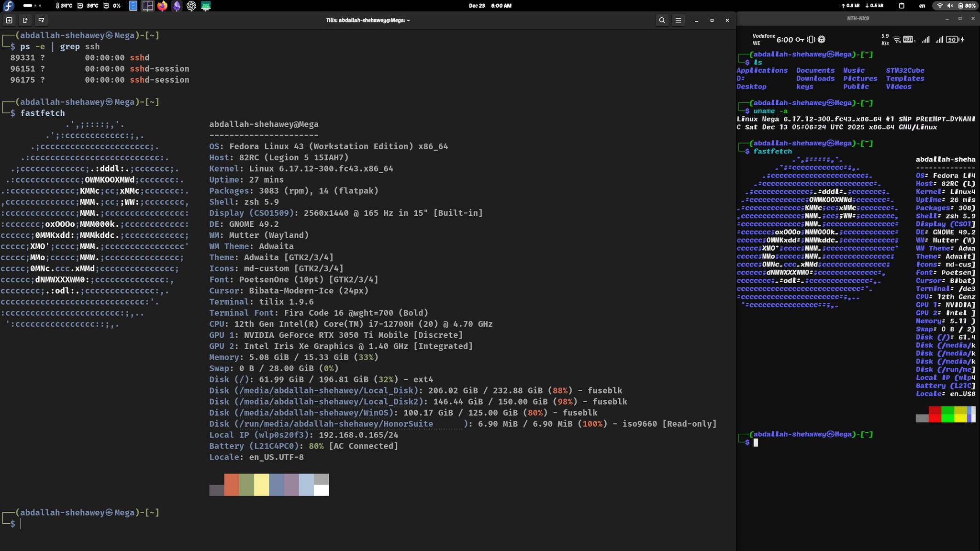Click the 'ps -e | grep ssh' command line

tap(60, 47)
